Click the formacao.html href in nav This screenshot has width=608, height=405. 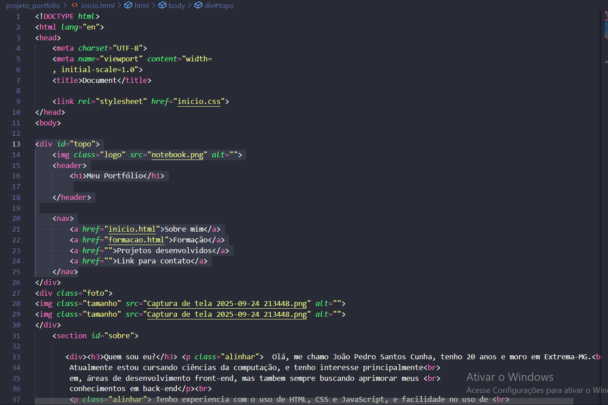point(136,239)
